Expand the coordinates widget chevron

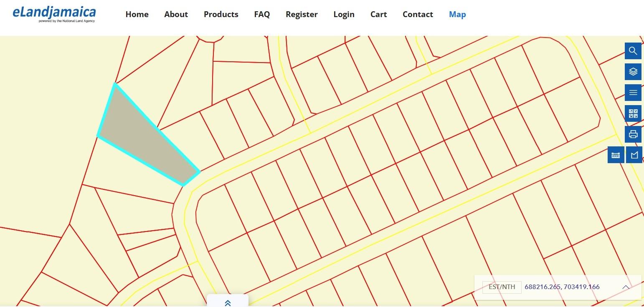pyautogui.click(x=626, y=287)
